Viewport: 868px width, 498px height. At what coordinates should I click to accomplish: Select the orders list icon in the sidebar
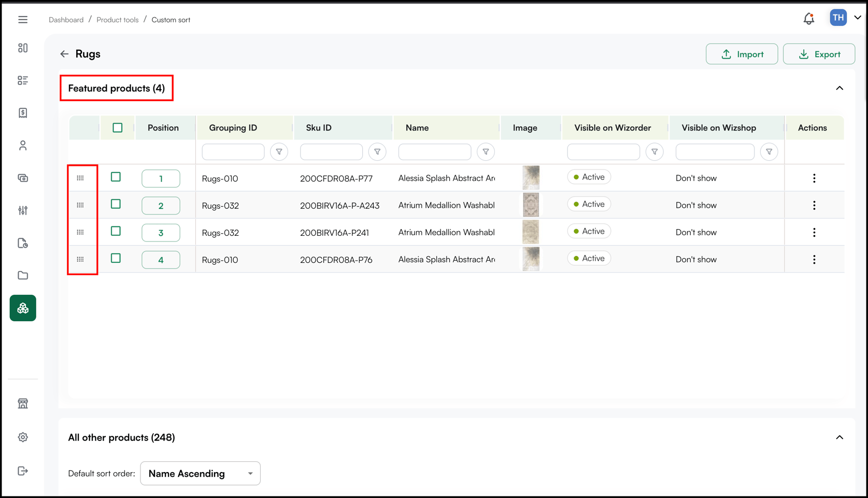tap(23, 80)
